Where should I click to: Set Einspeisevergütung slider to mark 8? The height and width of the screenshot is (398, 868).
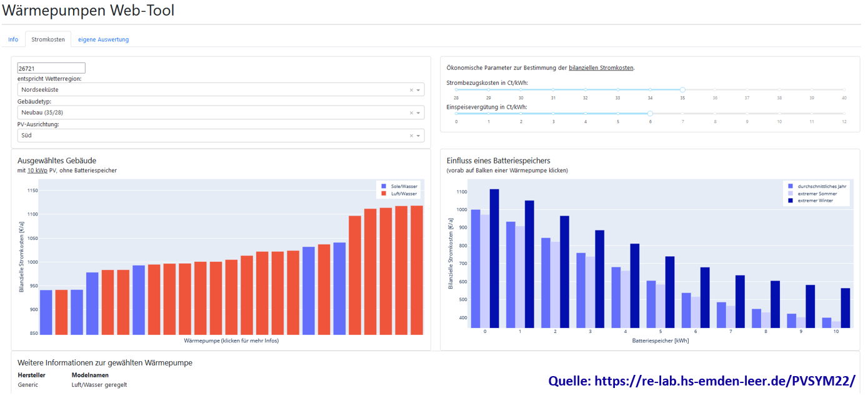715,114
